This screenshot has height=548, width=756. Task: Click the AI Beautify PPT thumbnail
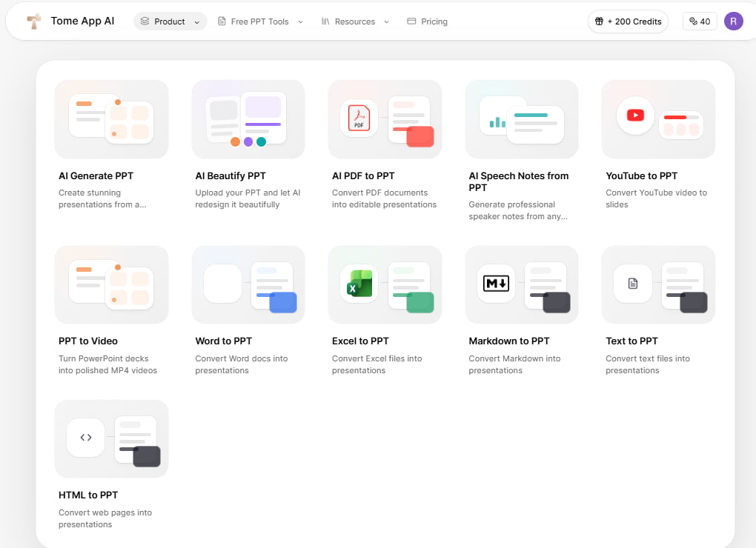248,119
